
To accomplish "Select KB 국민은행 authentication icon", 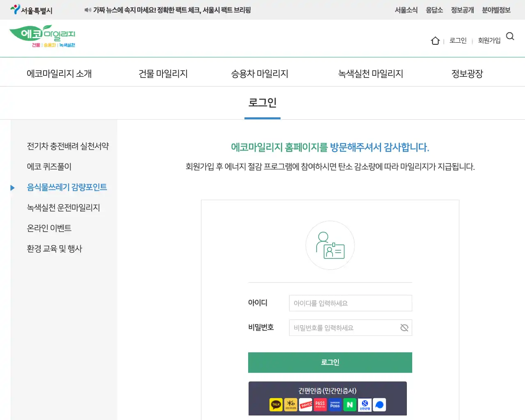I will (291, 405).
